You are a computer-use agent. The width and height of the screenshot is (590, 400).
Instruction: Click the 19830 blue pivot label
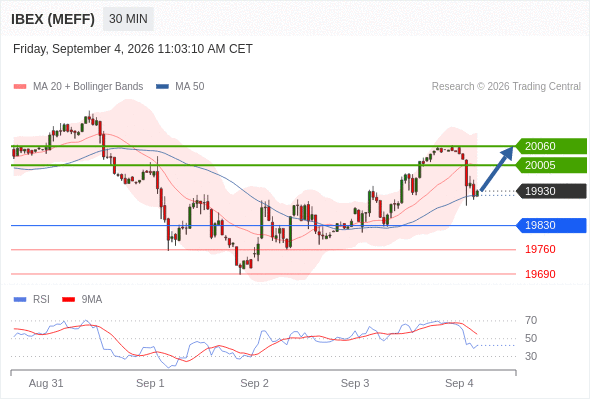[551, 225]
